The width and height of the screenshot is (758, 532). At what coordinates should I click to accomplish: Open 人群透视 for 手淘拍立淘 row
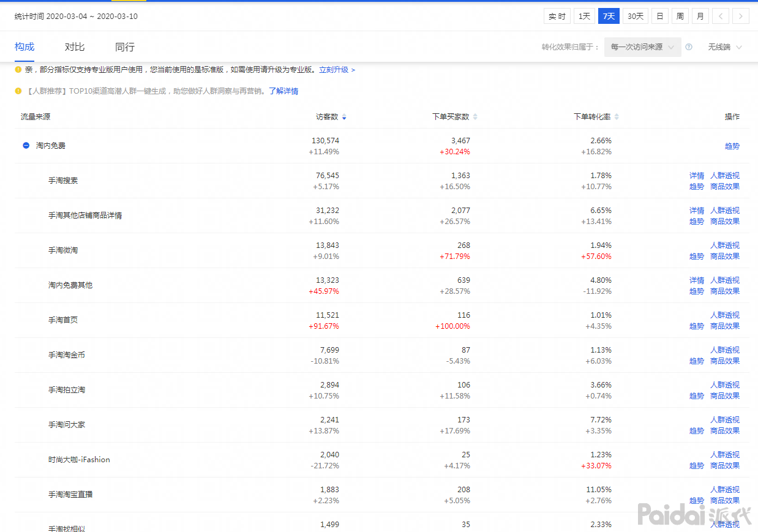pyautogui.click(x=725, y=385)
